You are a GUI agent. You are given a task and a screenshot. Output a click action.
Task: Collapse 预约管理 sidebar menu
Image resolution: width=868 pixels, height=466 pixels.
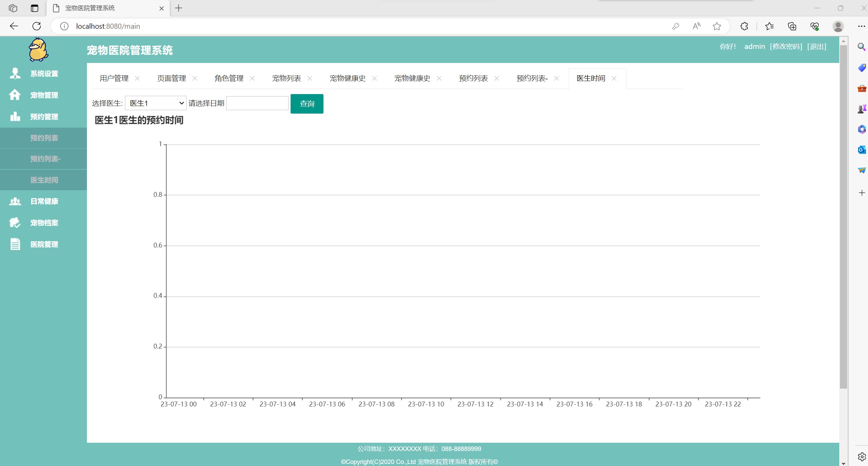(x=43, y=117)
